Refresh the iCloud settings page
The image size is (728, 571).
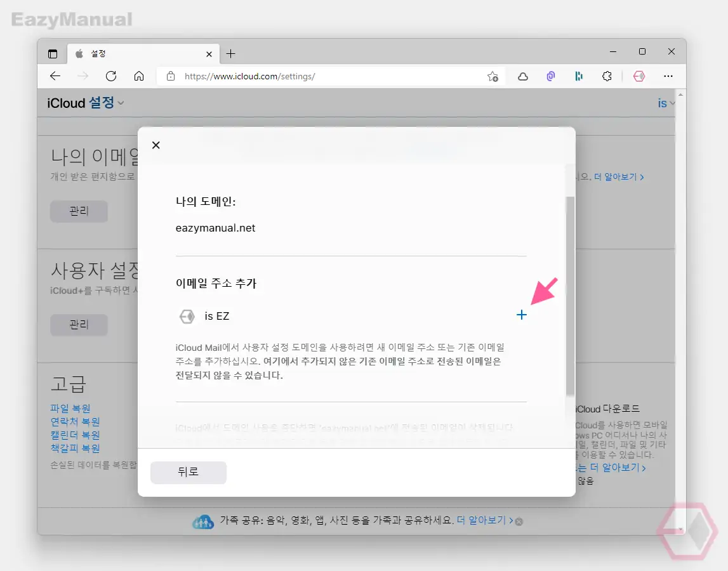111,76
